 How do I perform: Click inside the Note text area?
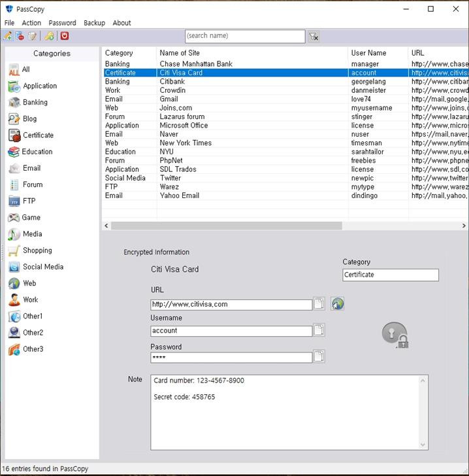coord(289,412)
